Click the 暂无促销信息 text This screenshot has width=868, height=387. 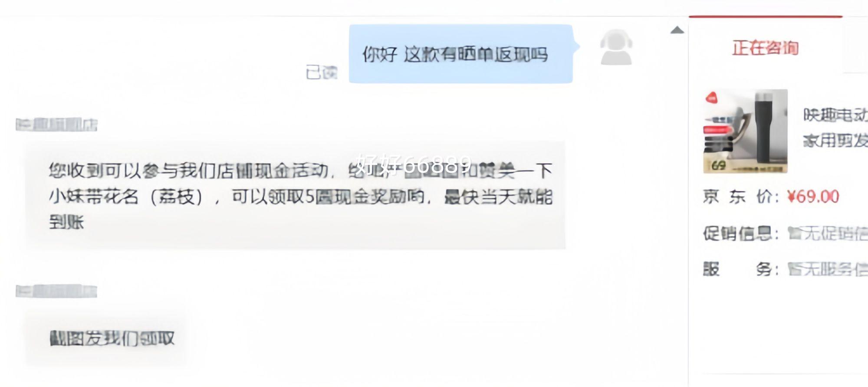coord(828,233)
